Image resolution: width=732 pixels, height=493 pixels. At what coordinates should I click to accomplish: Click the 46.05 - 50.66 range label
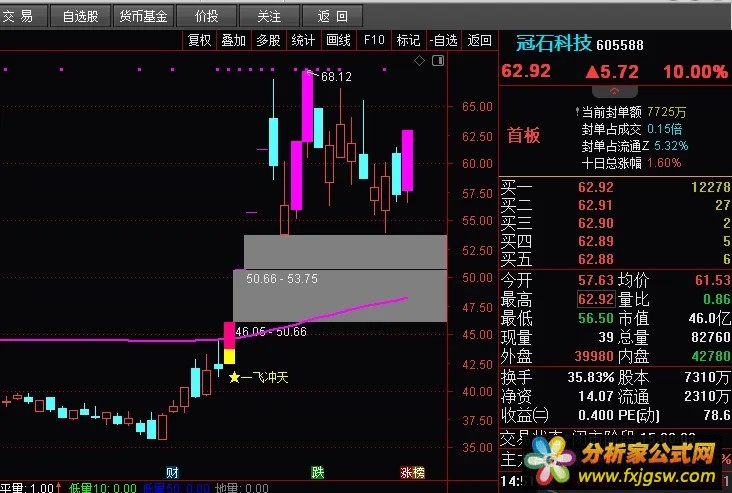(271, 332)
